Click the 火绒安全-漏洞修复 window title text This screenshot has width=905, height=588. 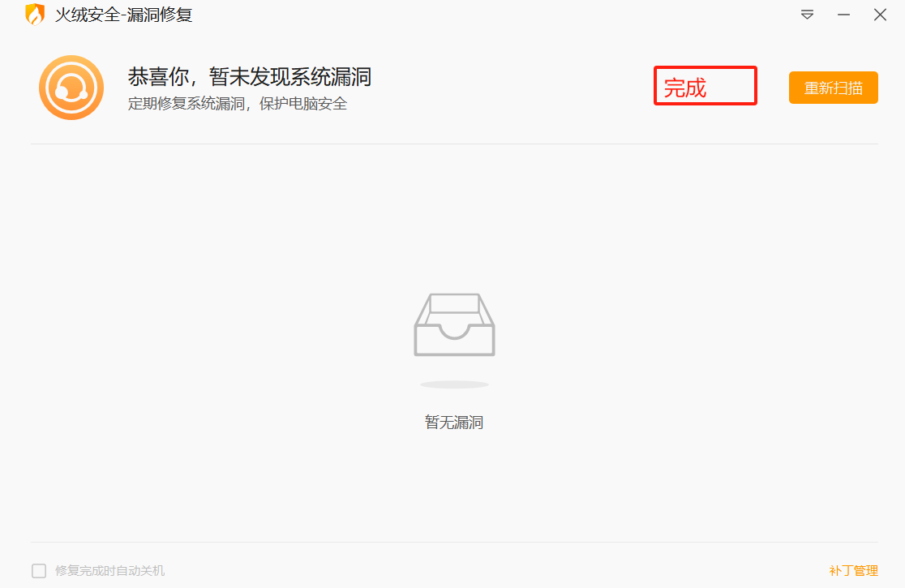click(x=123, y=15)
